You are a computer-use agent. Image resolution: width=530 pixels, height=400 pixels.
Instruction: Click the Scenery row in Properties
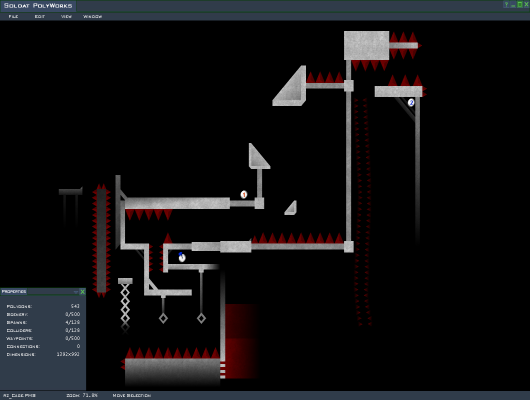pyautogui.click(x=43, y=314)
